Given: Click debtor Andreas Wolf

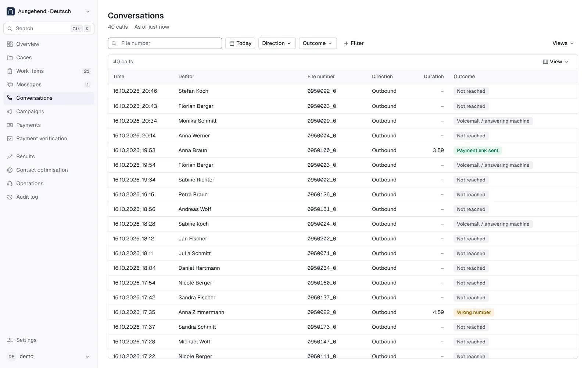Looking at the screenshot, I should [x=195, y=209].
